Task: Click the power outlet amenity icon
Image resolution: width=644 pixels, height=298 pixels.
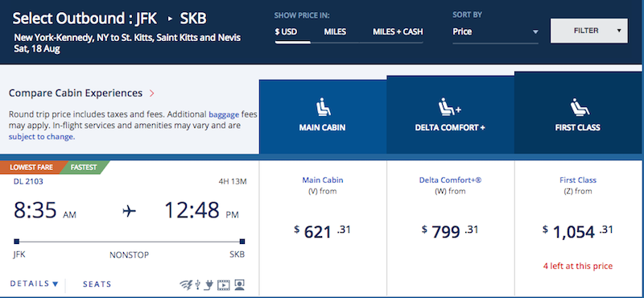Action: click(x=209, y=284)
